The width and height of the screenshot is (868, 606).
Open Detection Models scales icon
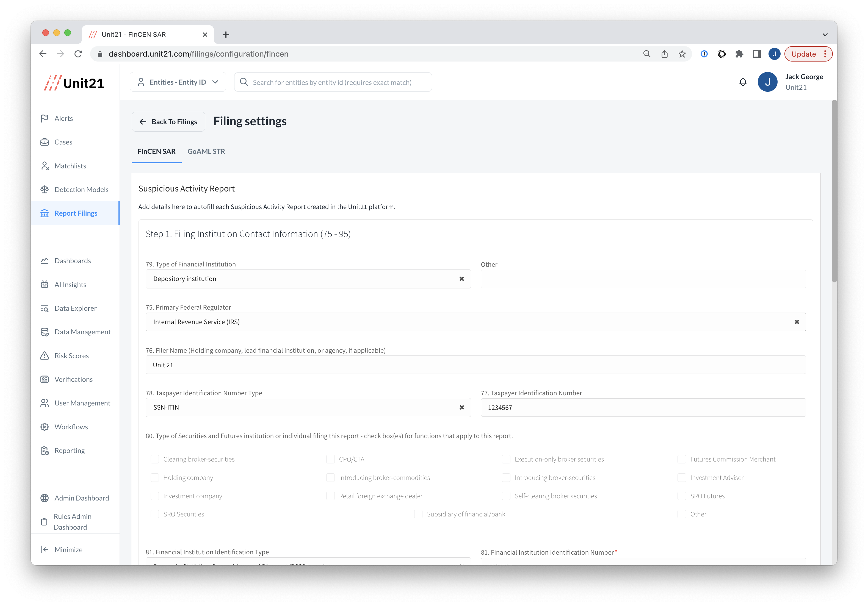[x=45, y=189]
